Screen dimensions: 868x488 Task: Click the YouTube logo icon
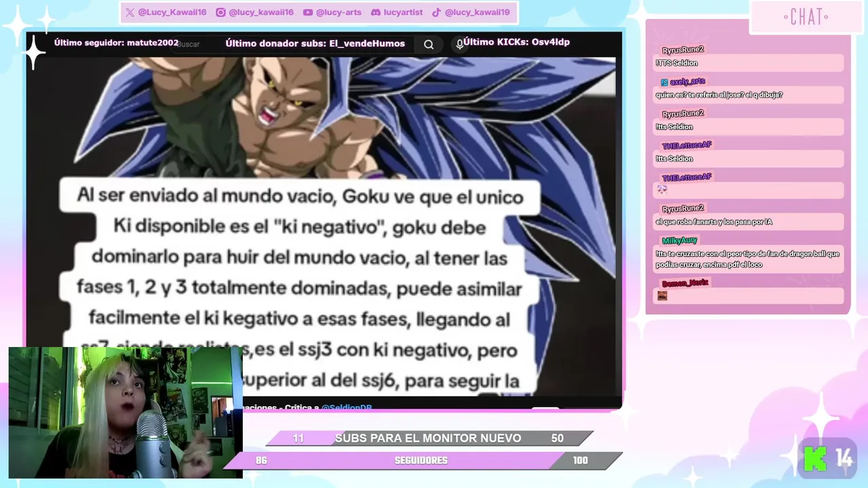click(x=308, y=12)
